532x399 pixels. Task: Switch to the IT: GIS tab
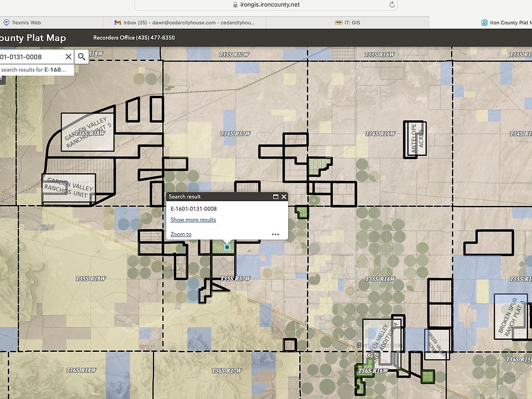[347, 22]
